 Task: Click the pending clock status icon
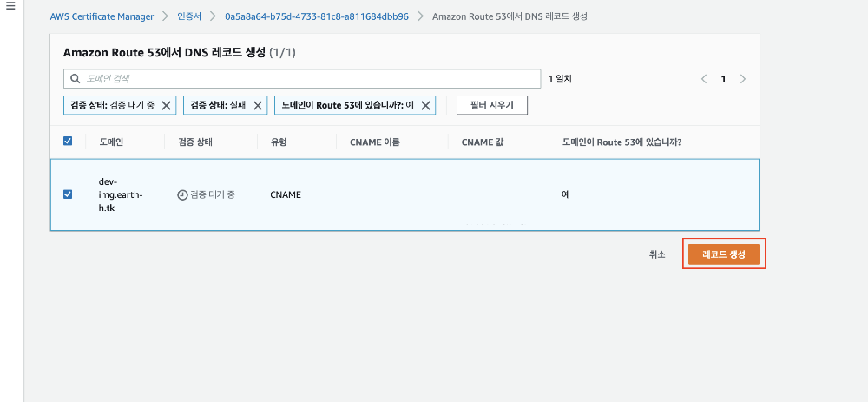click(182, 194)
